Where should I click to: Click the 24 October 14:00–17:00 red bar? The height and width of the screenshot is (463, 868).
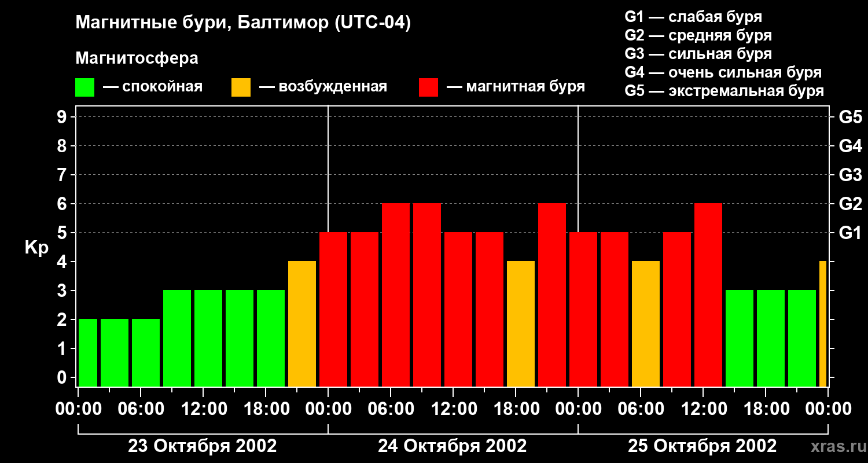(x=490, y=310)
